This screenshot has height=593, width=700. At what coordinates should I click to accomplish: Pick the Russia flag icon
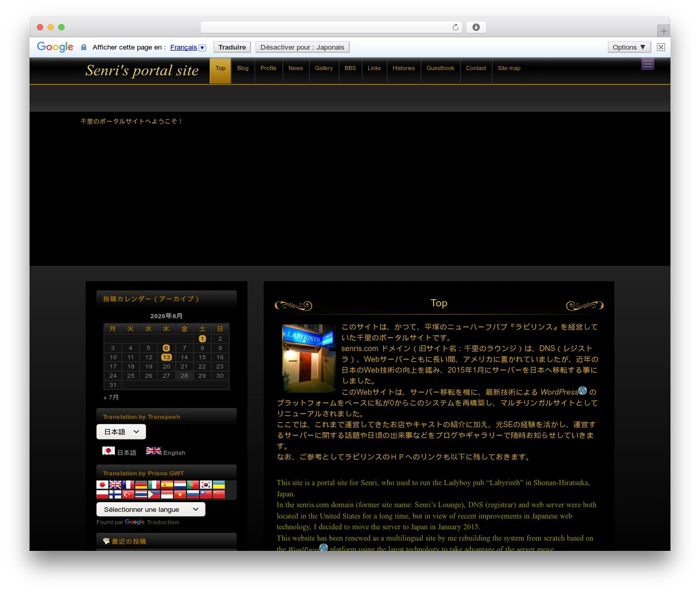[192, 494]
